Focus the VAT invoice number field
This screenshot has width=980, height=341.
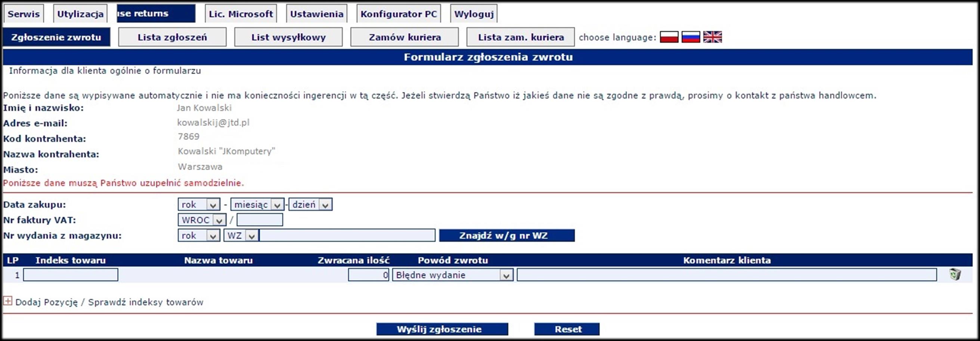click(260, 220)
